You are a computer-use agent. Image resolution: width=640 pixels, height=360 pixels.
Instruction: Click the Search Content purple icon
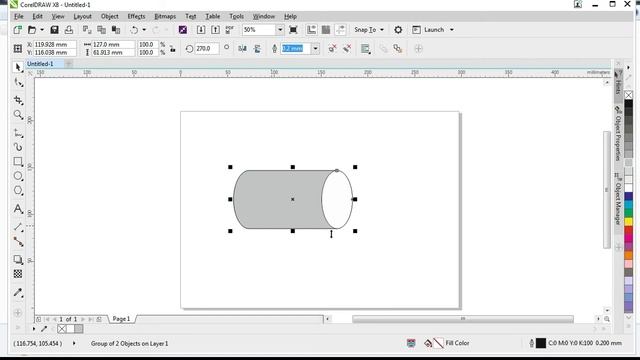183,30
